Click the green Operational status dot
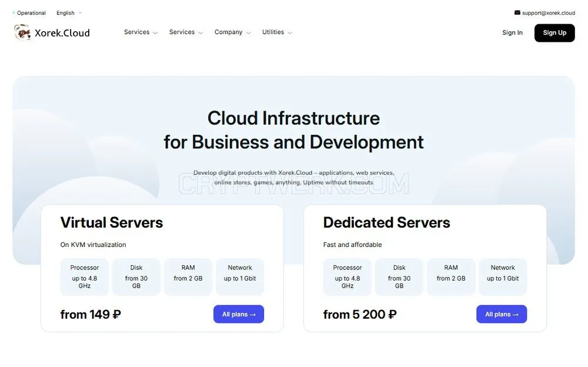The image size is (588, 367). point(14,13)
